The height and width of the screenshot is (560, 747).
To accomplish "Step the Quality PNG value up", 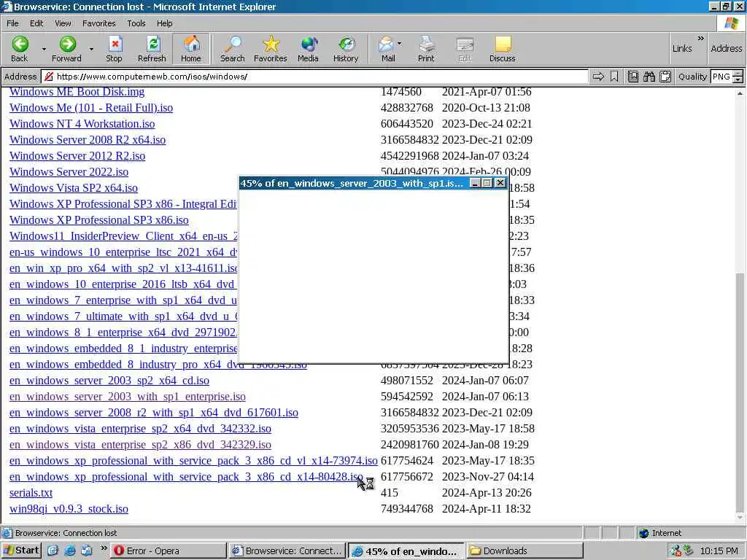I will (738, 74).
